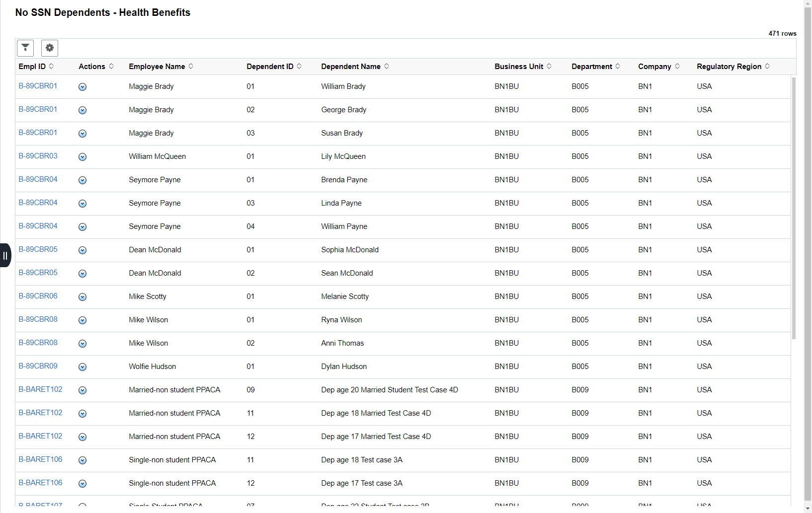The image size is (812, 513).
Task: Open the B-89CBR09 employee link
Action: (38, 366)
